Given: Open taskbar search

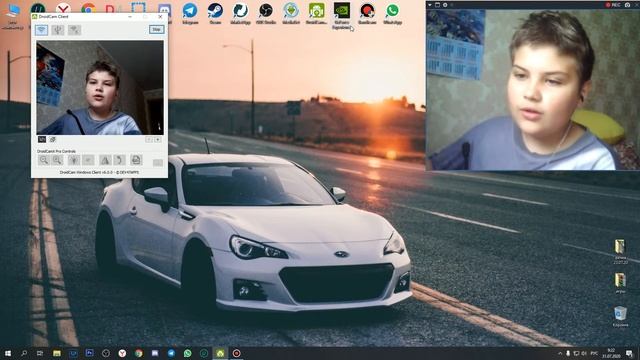Looking at the screenshot, I should click(24, 353).
